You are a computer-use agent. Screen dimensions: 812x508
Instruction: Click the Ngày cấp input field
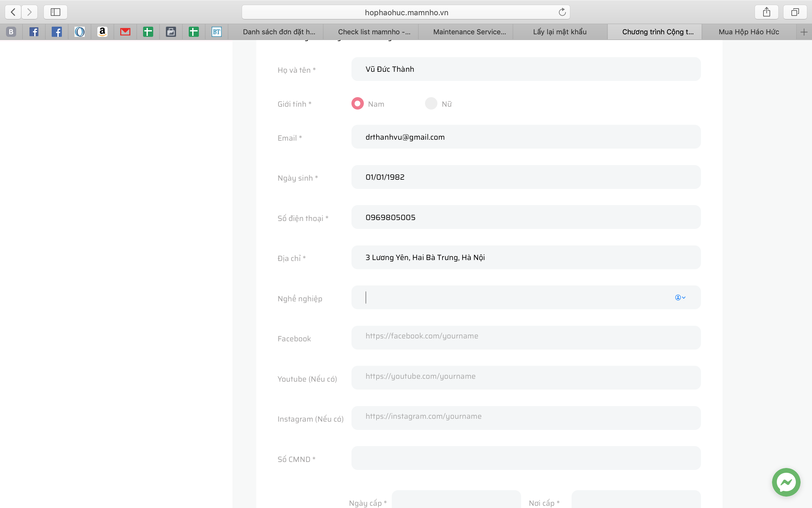456,499
